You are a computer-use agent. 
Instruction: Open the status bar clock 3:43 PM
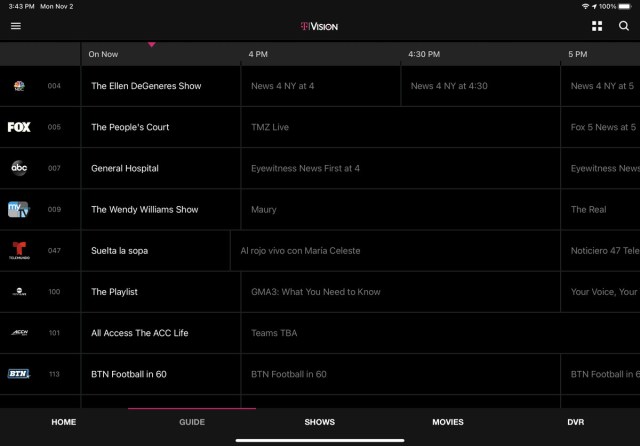[21, 6]
